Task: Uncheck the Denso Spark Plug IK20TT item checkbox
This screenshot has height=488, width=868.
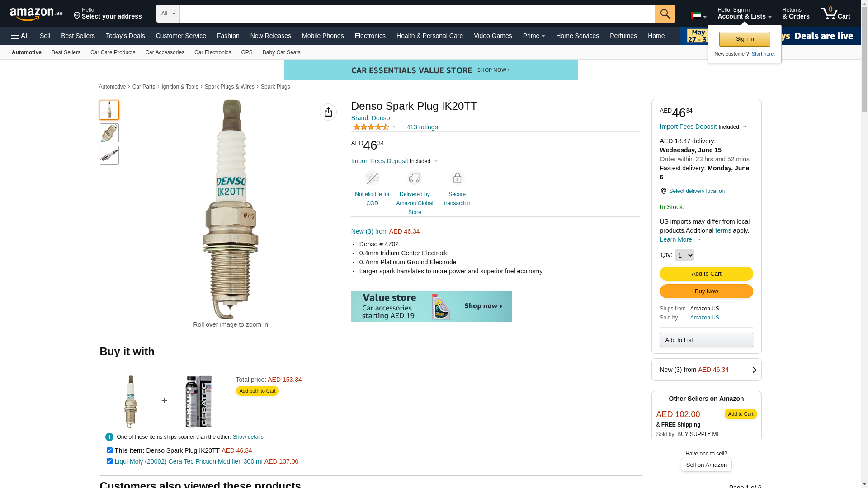Action: coord(109,450)
